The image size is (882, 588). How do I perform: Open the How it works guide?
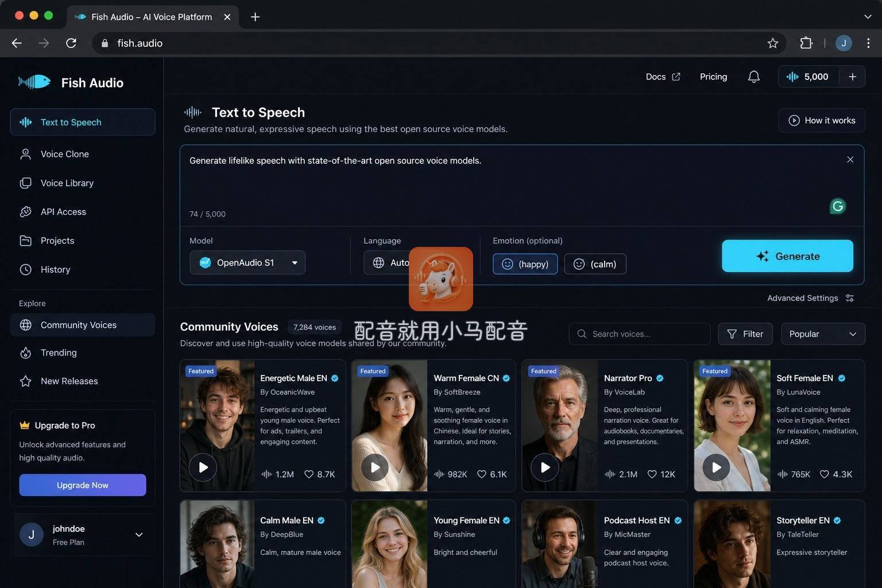822,121
